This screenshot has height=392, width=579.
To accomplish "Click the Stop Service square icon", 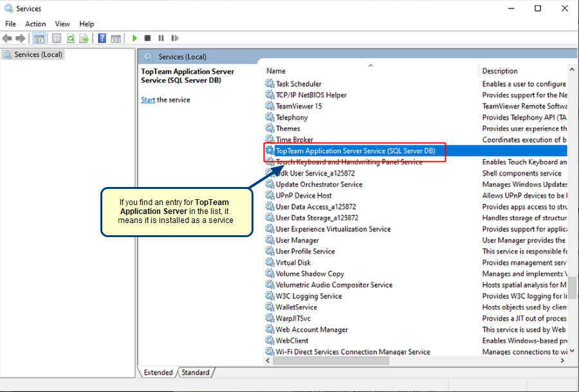I will [x=147, y=38].
